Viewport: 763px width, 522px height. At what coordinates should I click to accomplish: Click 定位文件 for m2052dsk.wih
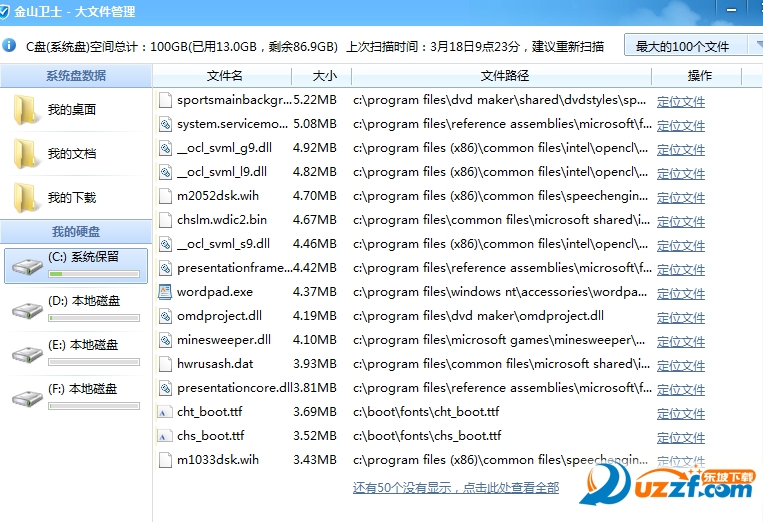tap(681, 198)
